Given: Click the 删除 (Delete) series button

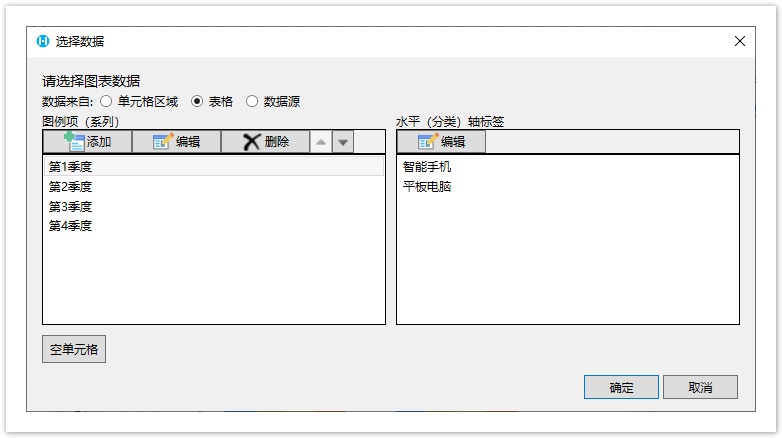Looking at the screenshot, I should 265,142.
